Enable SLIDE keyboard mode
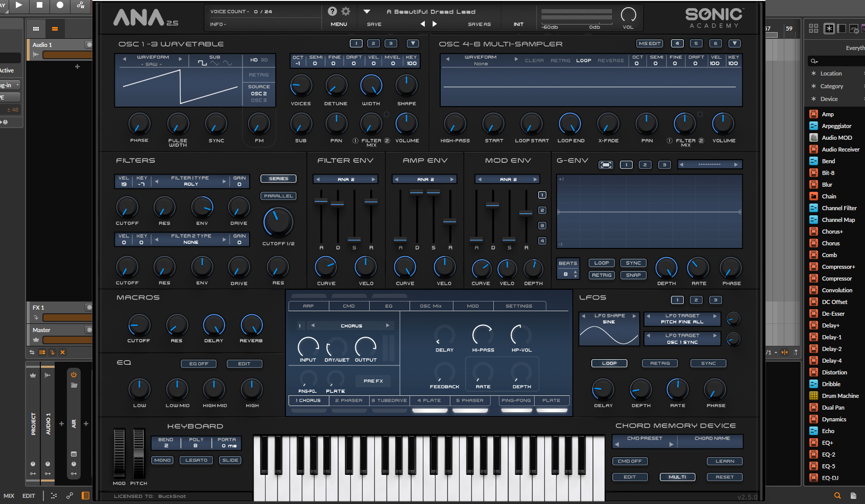Image resolution: width=865 pixels, height=504 pixels. [230, 460]
